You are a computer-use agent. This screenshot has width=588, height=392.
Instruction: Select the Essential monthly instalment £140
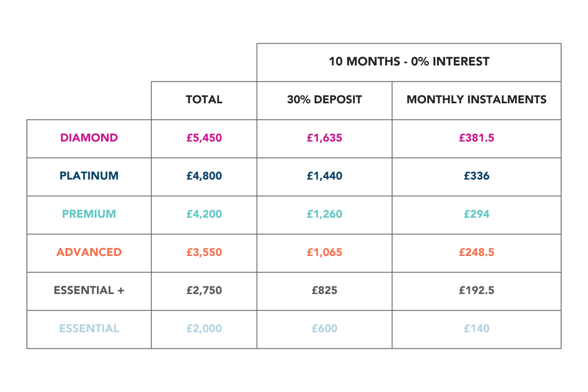[477, 328]
